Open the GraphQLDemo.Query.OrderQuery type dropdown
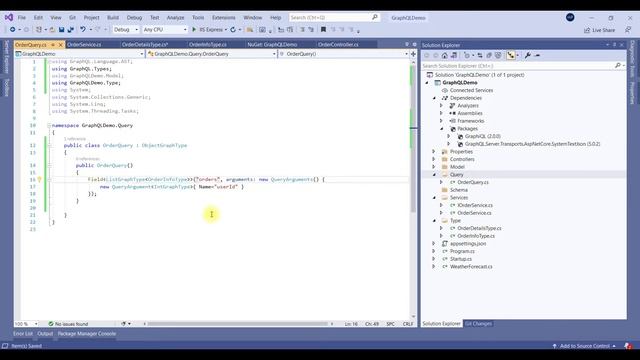This screenshot has width=640, height=360. click(x=212, y=54)
